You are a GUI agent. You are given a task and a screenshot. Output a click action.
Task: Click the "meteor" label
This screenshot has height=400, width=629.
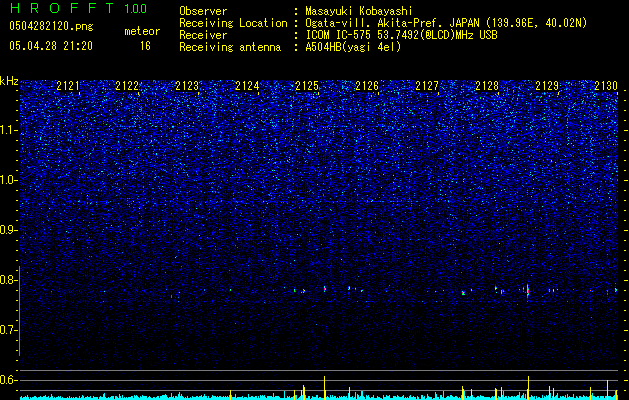click(142, 31)
